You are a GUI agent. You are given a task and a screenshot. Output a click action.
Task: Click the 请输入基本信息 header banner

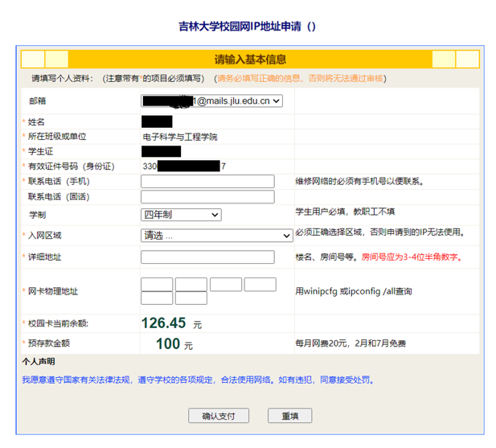250,60
